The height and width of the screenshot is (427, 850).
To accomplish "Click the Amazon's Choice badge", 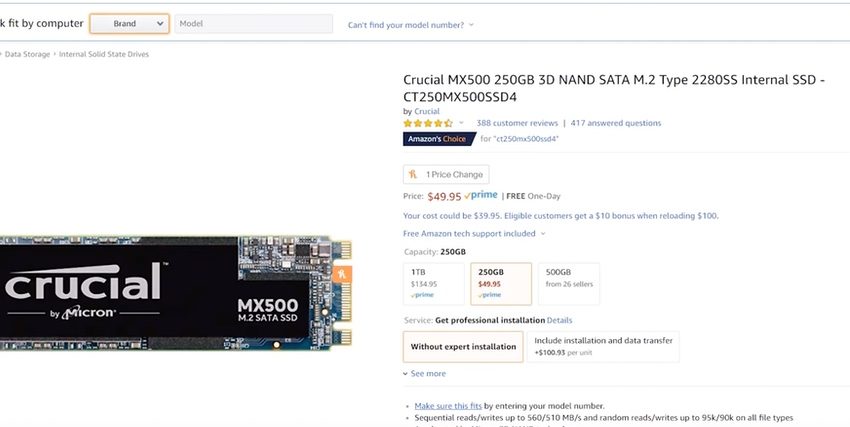I will (x=438, y=139).
